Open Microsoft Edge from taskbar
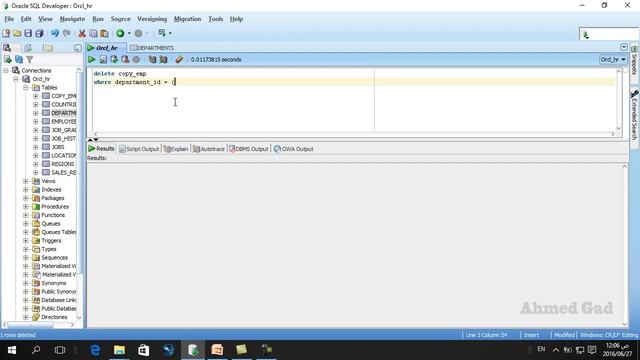This screenshot has height=360, width=640. pyautogui.click(x=95, y=350)
